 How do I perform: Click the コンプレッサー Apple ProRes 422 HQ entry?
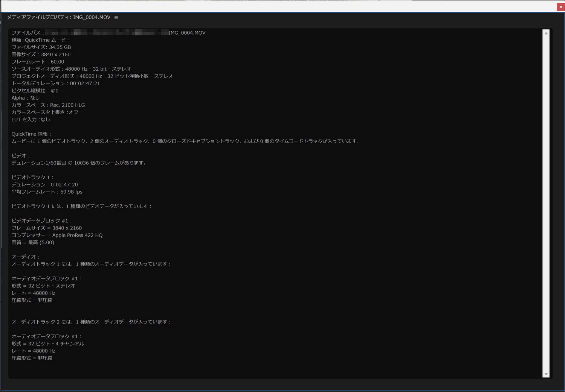(x=57, y=235)
